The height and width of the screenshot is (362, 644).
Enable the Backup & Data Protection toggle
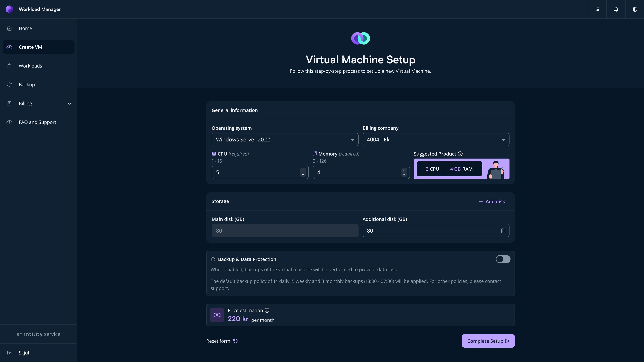pos(503,259)
